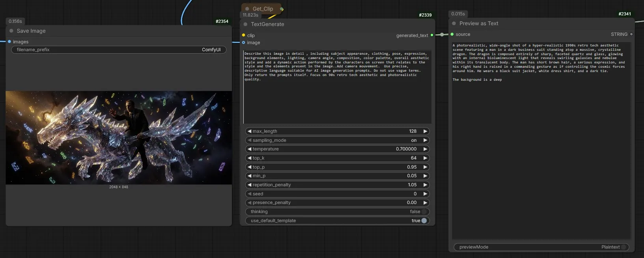Click the source input socket
The height and width of the screenshot is (258, 644).
tap(452, 34)
